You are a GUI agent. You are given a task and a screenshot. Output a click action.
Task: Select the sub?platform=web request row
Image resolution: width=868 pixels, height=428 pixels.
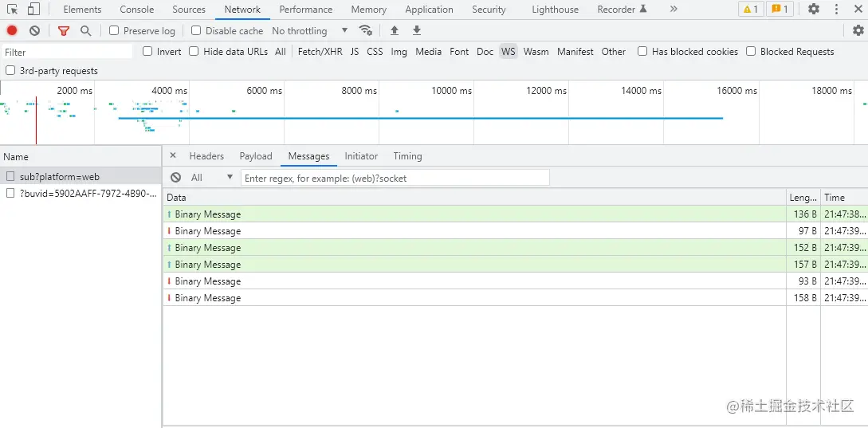click(81, 177)
